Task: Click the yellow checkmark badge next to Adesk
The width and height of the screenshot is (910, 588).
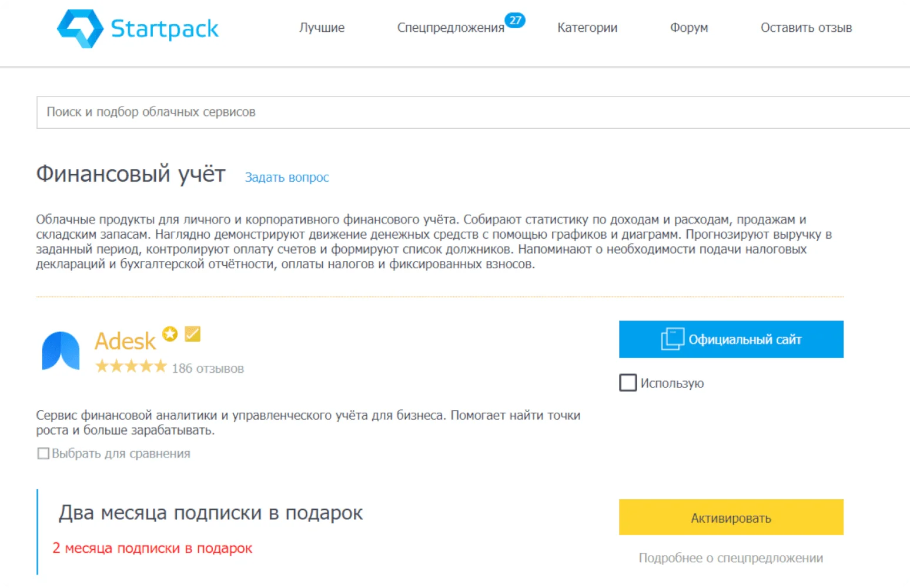Action: tap(193, 334)
